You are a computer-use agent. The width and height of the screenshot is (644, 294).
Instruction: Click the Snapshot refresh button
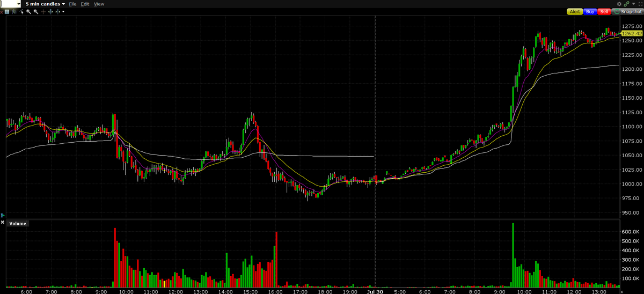(627, 12)
